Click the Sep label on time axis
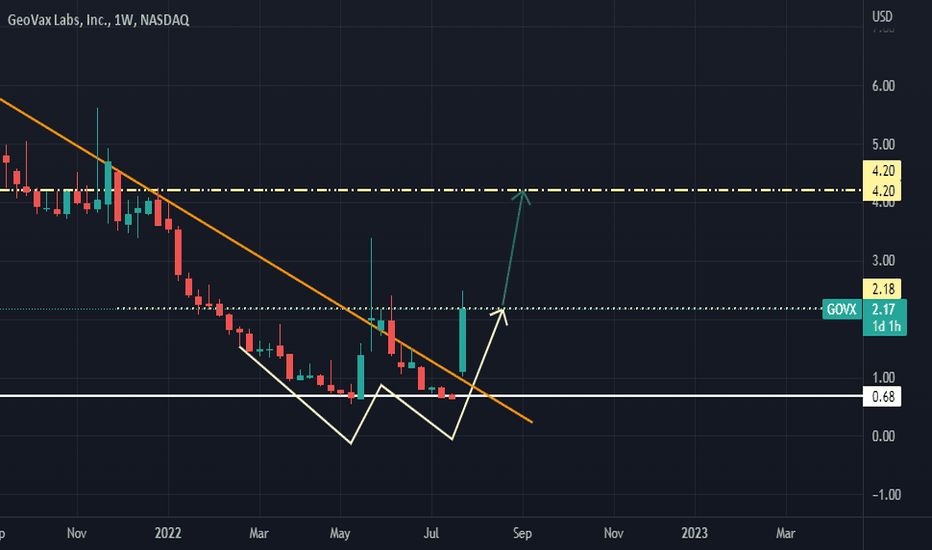The height and width of the screenshot is (550, 932). click(522, 533)
